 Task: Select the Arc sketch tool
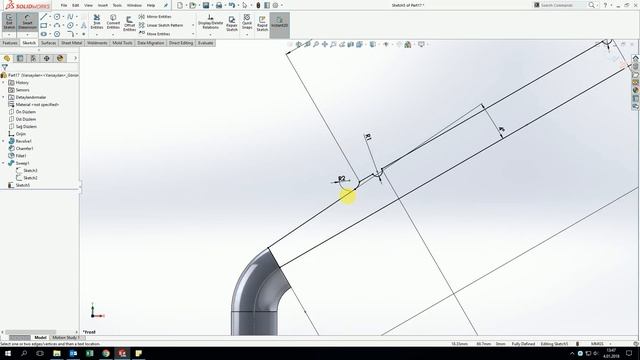(57, 25)
